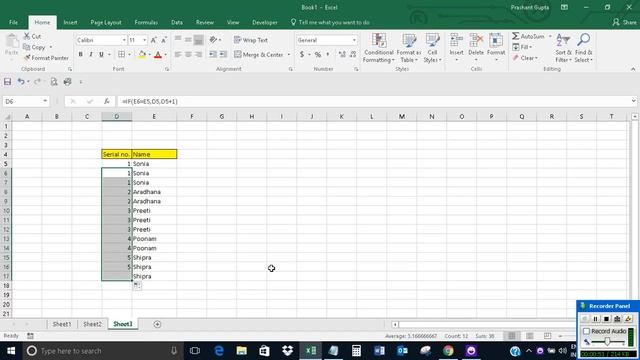The width and height of the screenshot is (640, 360).
Task: Click the Cut scissors icon
Action: (x=27, y=36)
